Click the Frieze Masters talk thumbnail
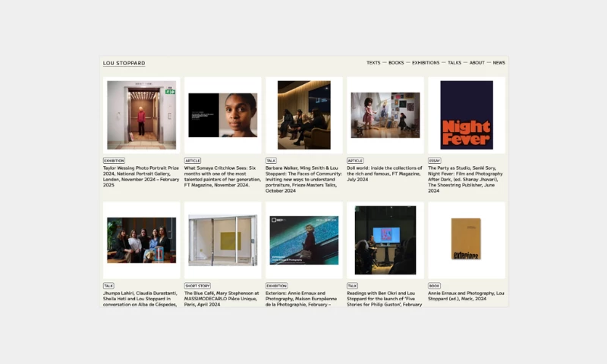607x364 pixels. (303, 115)
